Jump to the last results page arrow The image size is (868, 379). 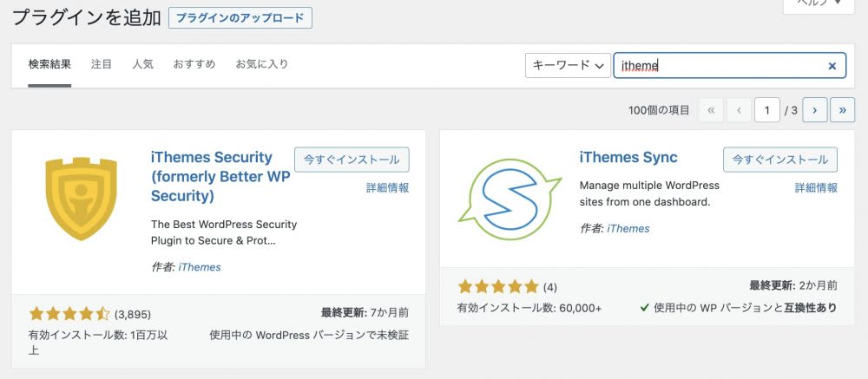[x=843, y=110]
